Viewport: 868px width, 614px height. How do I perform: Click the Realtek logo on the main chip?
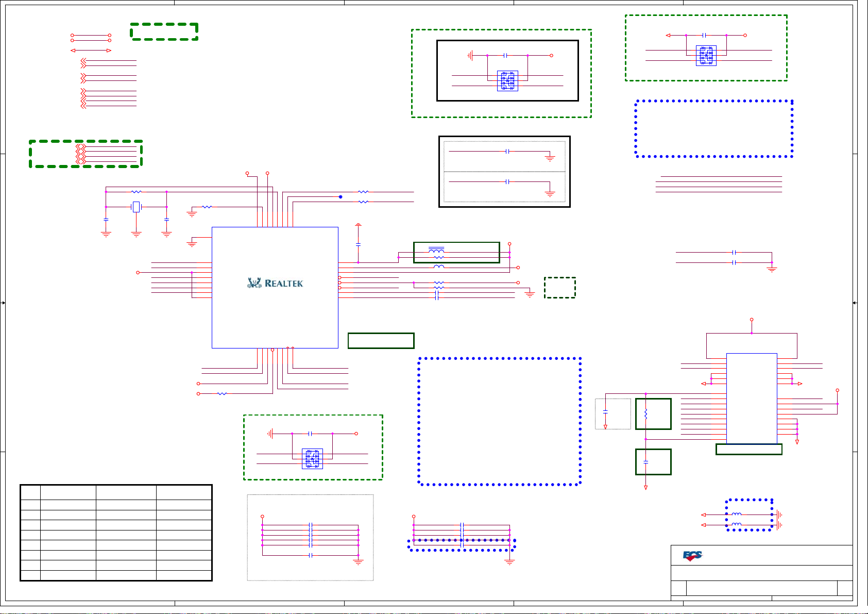point(275,283)
